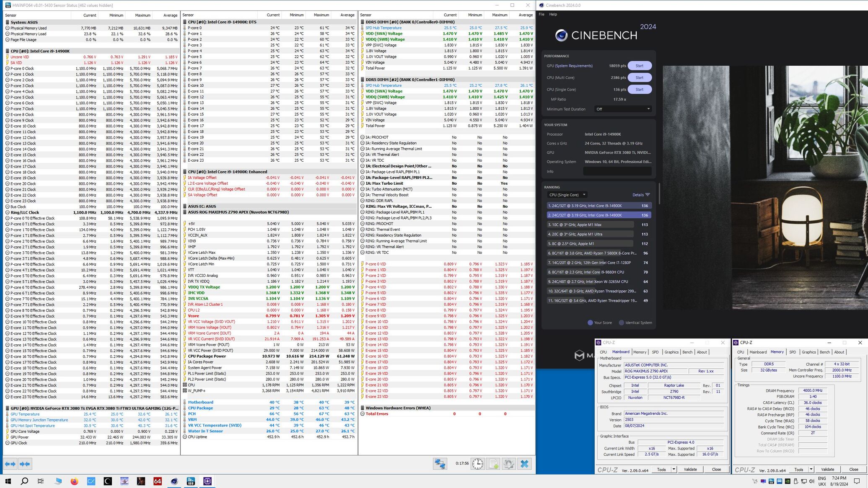Open the CPU (Single Core) ranking dropdown
The height and width of the screenshot is (488, 868).
tap(567, 195)
